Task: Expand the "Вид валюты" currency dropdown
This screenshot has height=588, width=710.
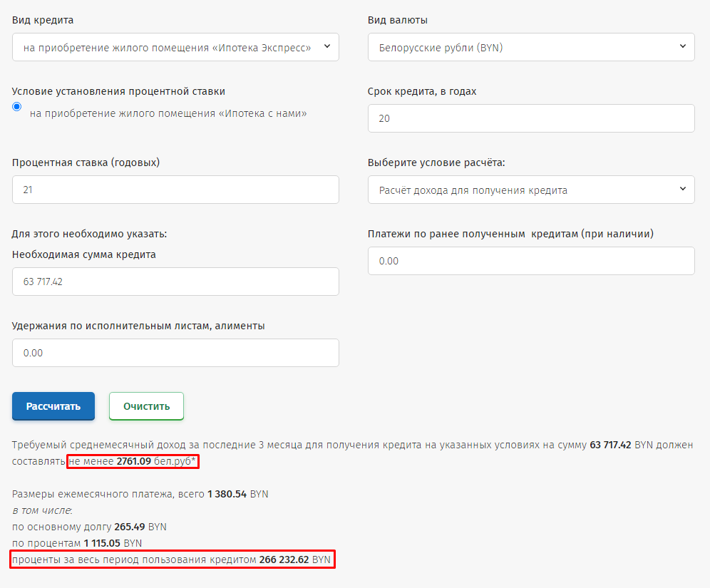Action: [x=530, y=47]
